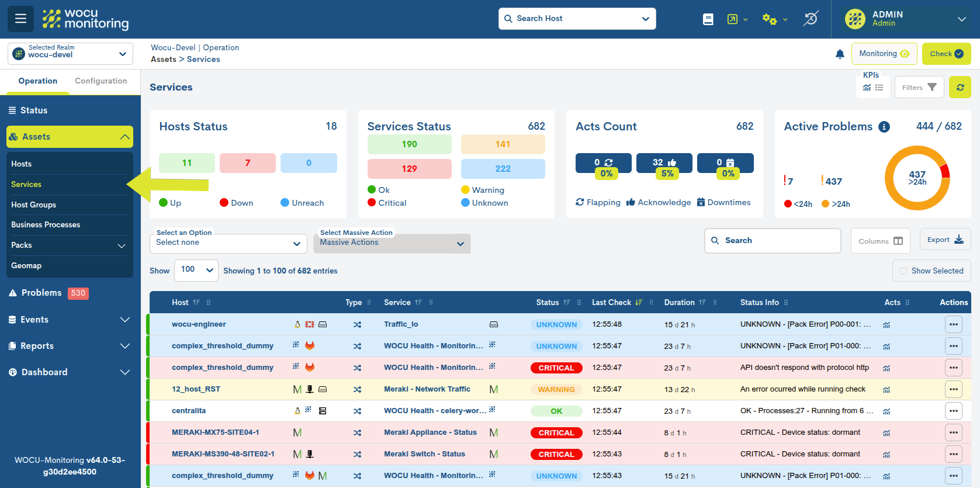Image resolution: width=980 pixels, height=488 pixels.
Task: Click the Active Problems donut chart
Action: click(x=917, y=178)
